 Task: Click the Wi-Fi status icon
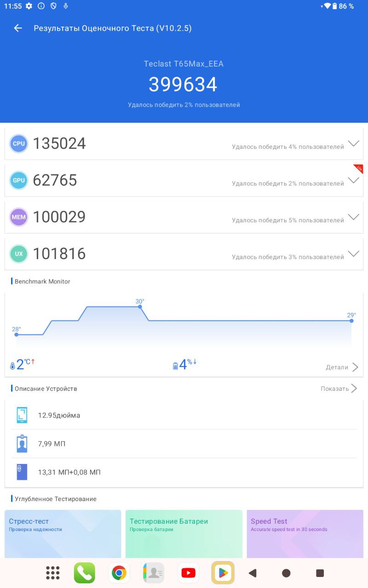[327, 6]
